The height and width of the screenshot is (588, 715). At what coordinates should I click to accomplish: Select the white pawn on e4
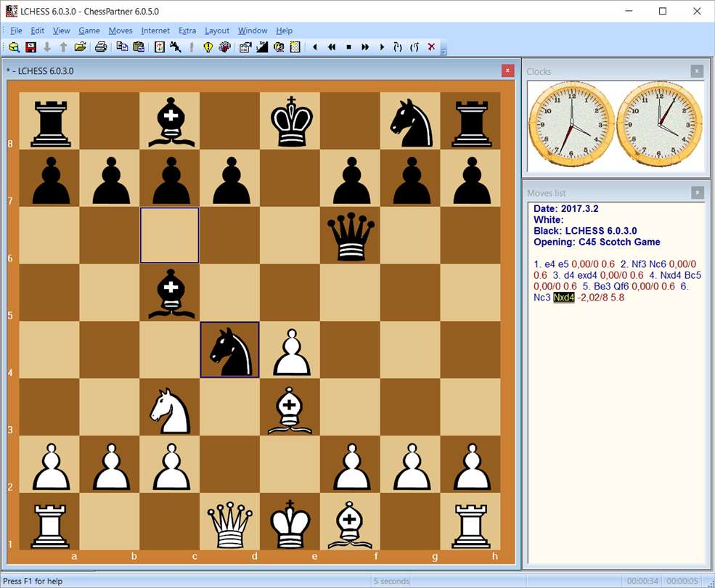[290, 350]
